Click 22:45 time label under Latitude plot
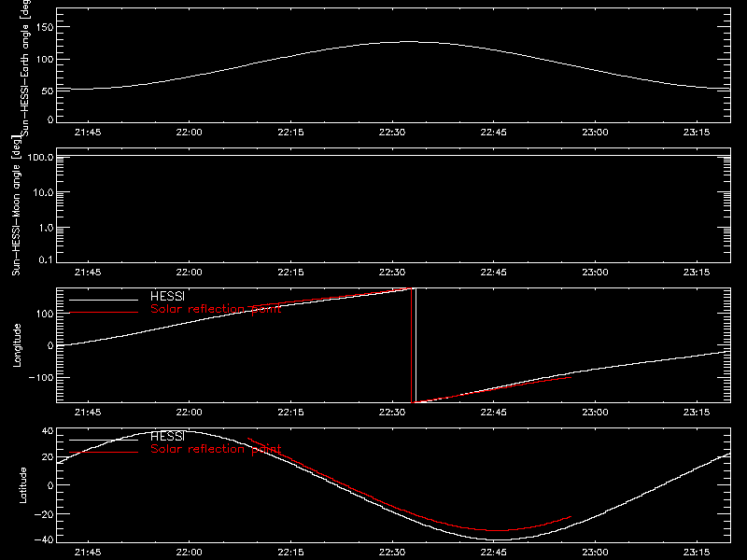 point(494,552)
